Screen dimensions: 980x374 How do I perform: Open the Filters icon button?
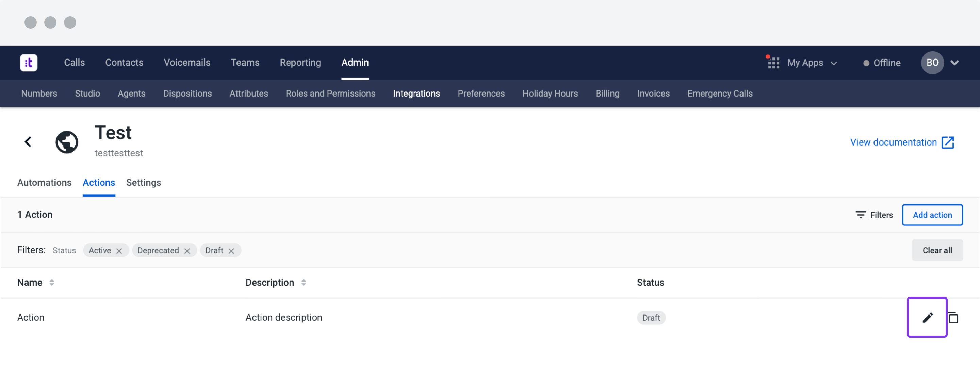pyautogui.click(x=861, y=215)
